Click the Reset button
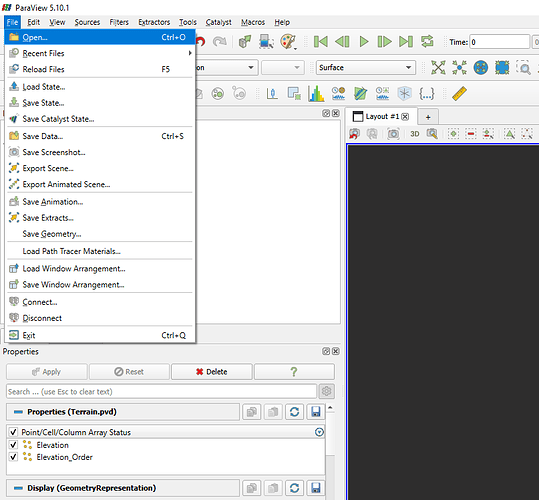This screenshot has width=539, height=500. click(129, 371)
